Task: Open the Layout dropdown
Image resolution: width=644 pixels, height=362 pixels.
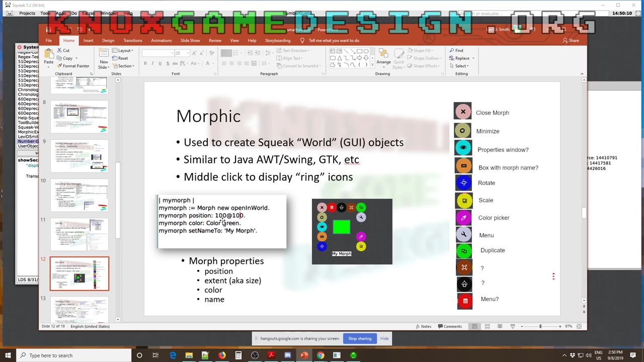Action: [122, 50]
